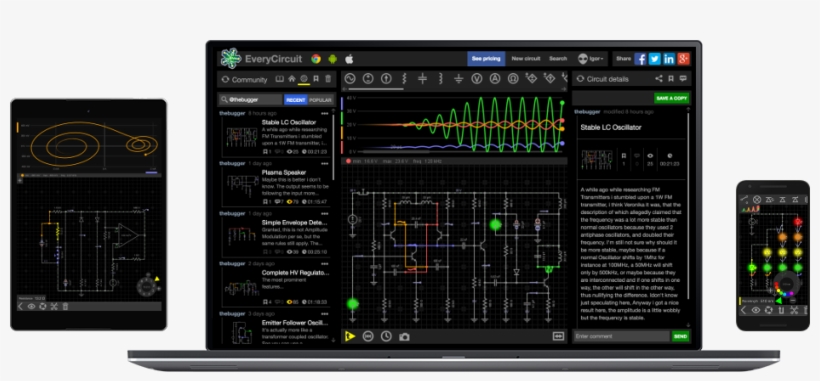Bookmark the circuit in Circuit details header
Image resolution: width=820 pixels, height=381 pixels.
pyautogui.click(x=671, y=79)
